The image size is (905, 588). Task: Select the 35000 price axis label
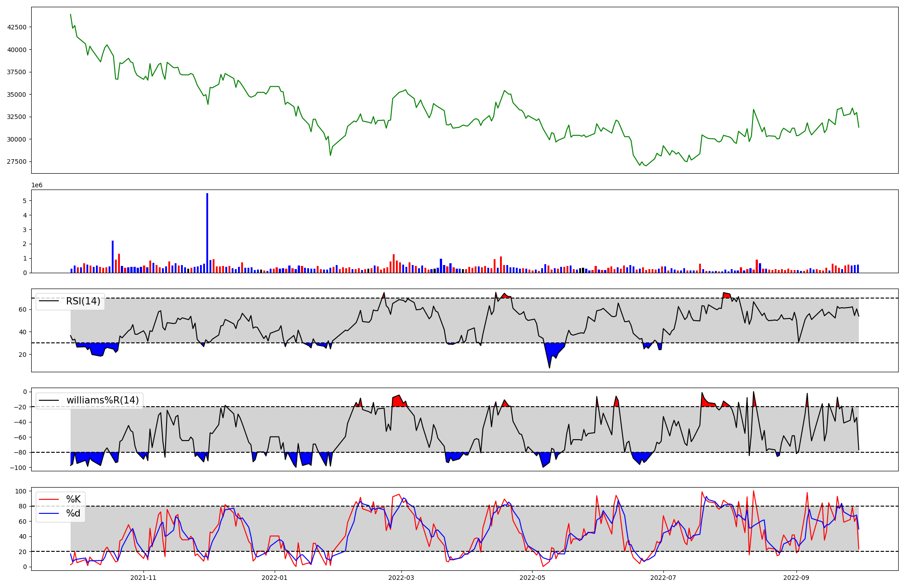pos(17,95)
